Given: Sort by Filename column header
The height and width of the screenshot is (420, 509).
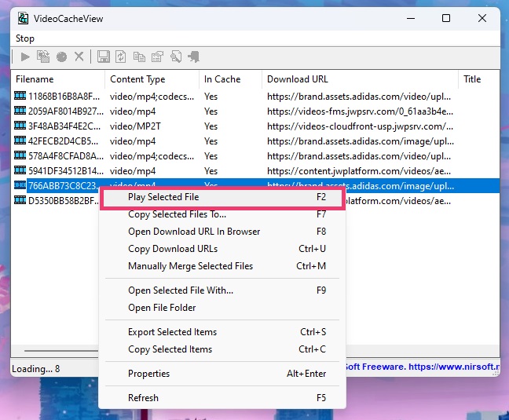Looking at the screenshot, I should (x=58, y=79).
